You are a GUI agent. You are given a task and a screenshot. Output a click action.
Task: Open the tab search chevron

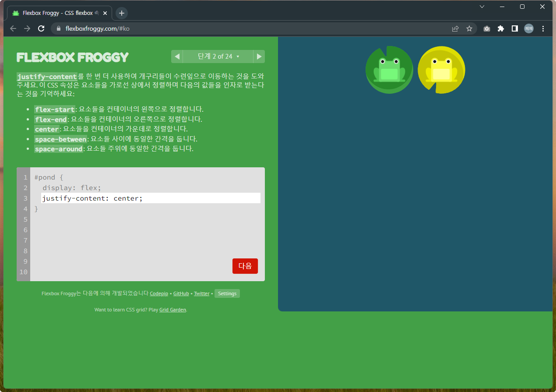[482, 7]
